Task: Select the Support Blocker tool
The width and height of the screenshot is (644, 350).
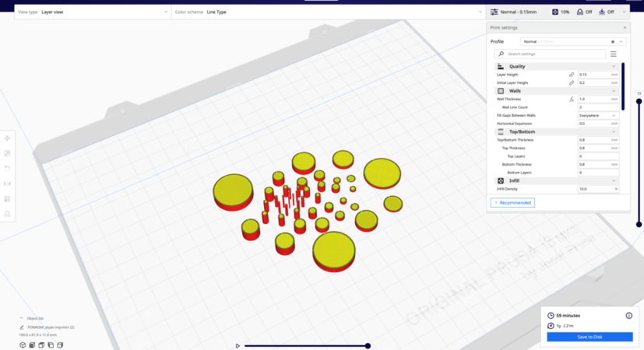Action: tap(7, 214)
